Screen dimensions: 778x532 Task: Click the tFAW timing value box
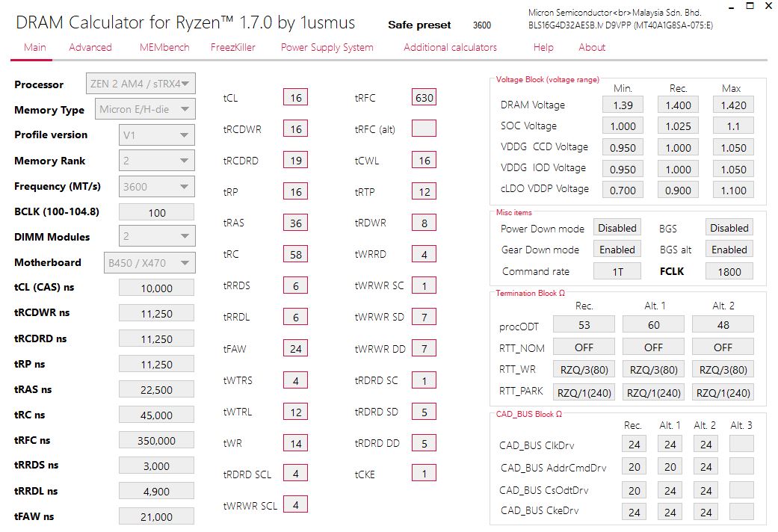pyautogui.click(x=296, y=348)
